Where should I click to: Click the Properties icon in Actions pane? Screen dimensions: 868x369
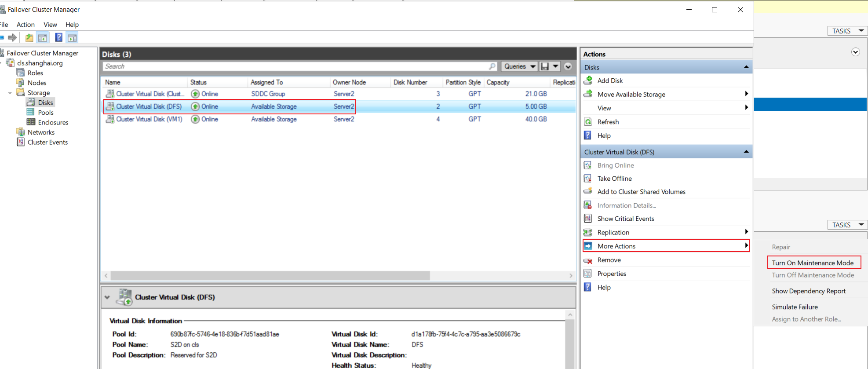tap(588, 274)
